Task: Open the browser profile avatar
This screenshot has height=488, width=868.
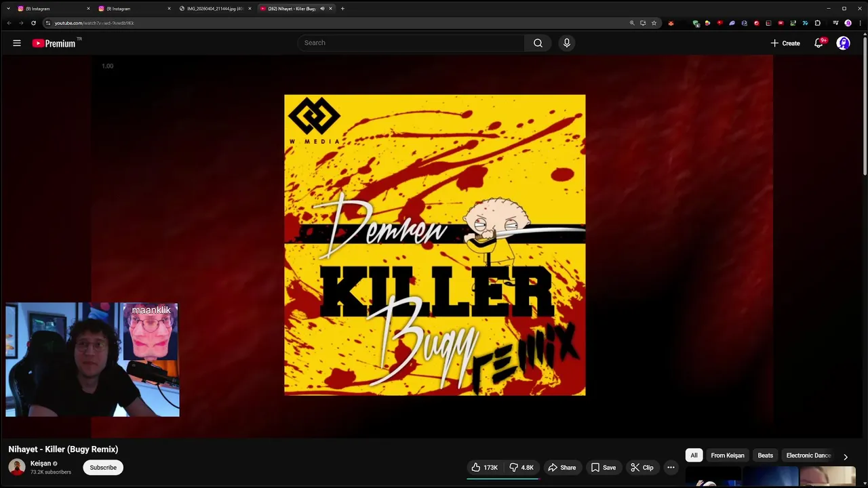Action: tap(848, 23)
